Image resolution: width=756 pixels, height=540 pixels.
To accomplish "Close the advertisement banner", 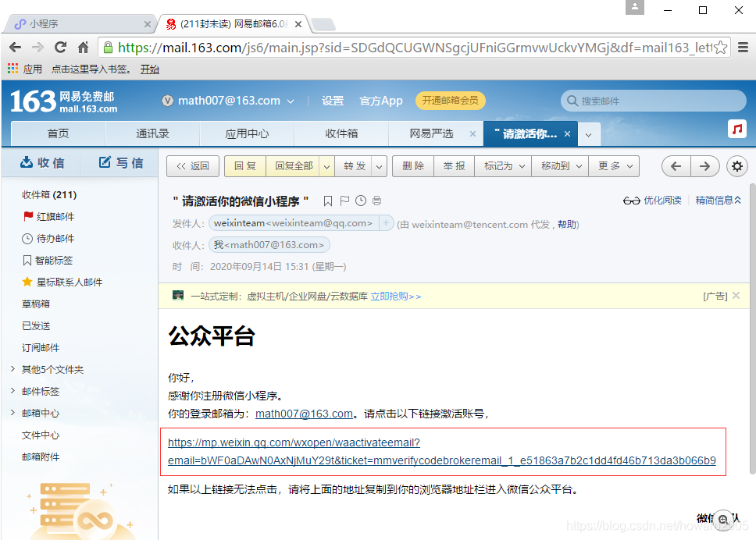I will pos(736,295).
